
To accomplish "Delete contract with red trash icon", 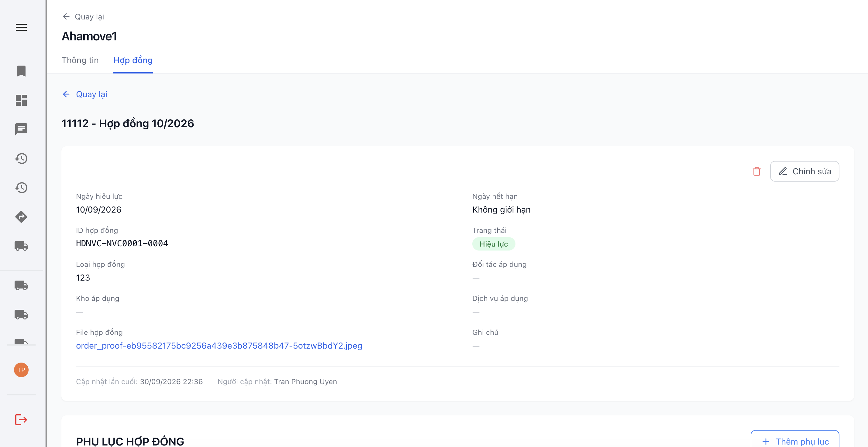I will (x=756, y=171).
